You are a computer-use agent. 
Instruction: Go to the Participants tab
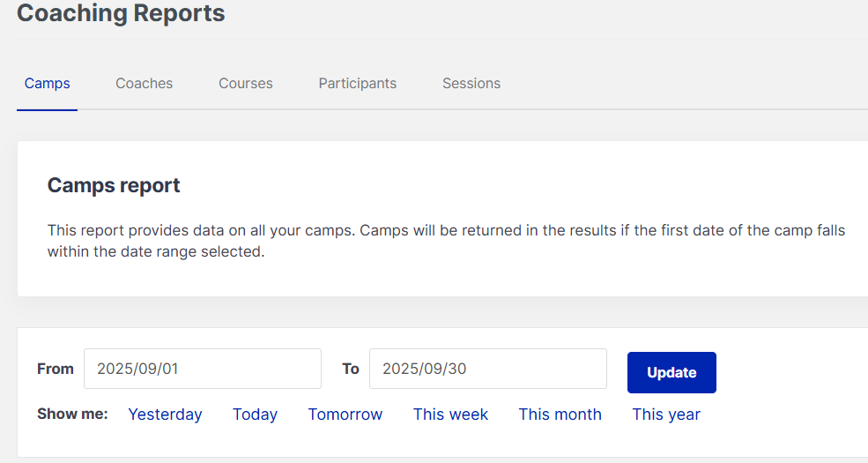(358, 84)
